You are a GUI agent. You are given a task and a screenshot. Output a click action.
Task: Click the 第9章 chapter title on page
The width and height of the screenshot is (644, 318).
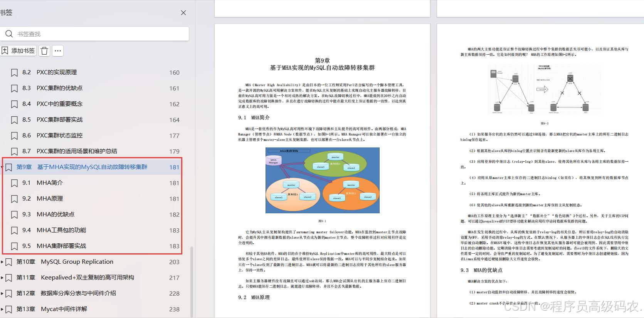click(x=322, y=64)
